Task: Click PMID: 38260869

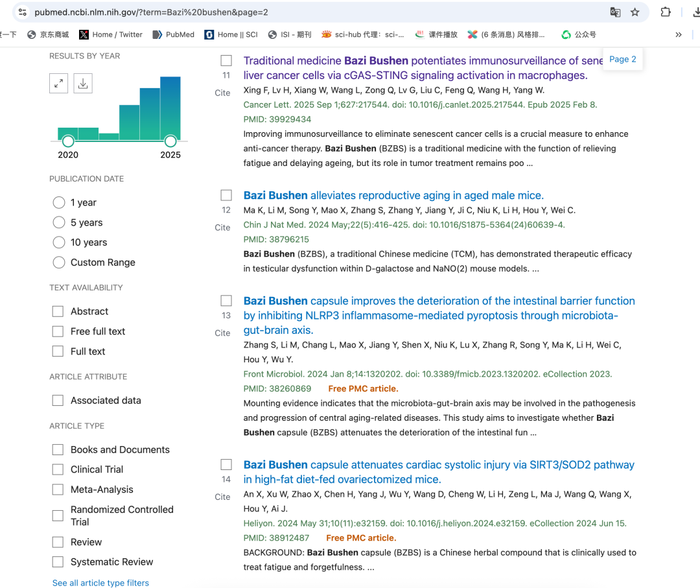Action: [277, 389]
